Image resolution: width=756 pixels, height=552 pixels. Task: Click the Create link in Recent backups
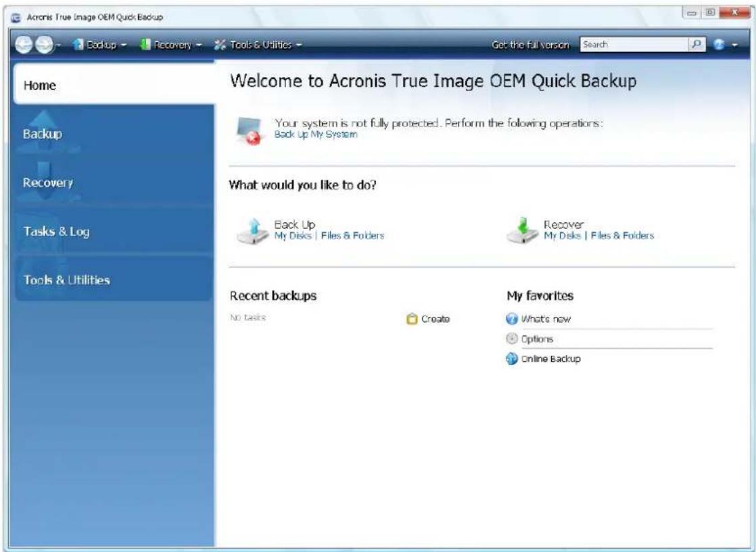click(x=435, y=319)
